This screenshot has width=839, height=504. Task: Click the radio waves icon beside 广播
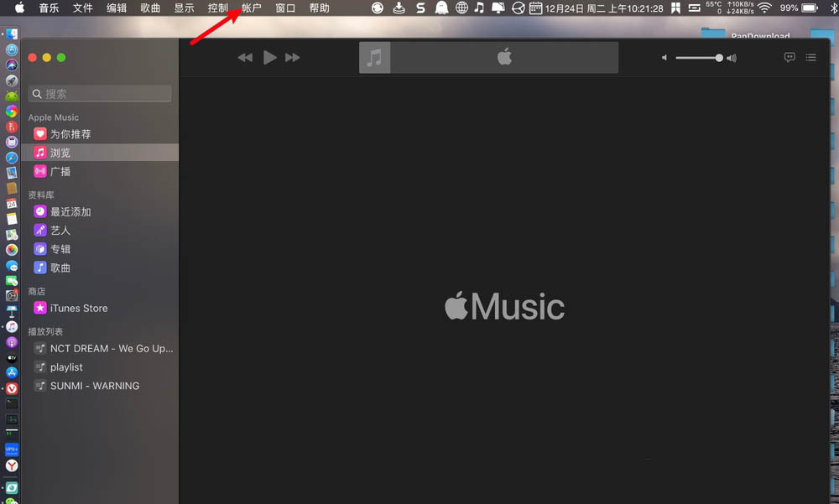40,171
